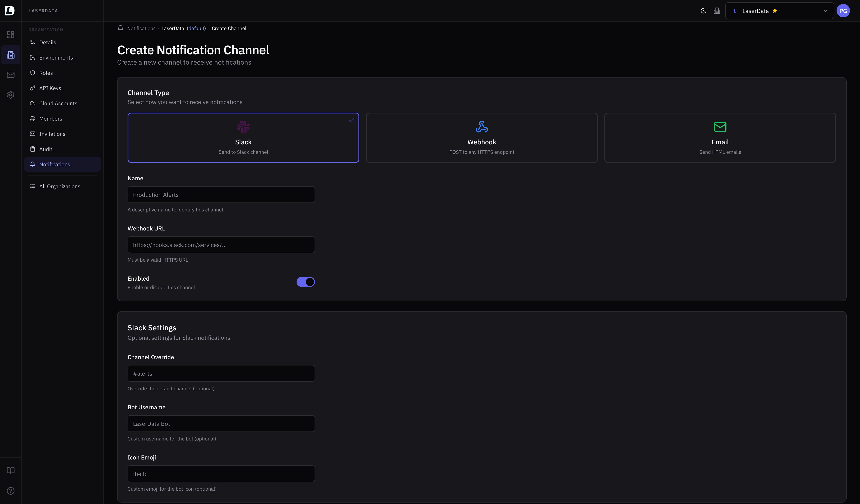Click the building icon in top bar
The height and width of the screenshot is (504, 860).
717,11
